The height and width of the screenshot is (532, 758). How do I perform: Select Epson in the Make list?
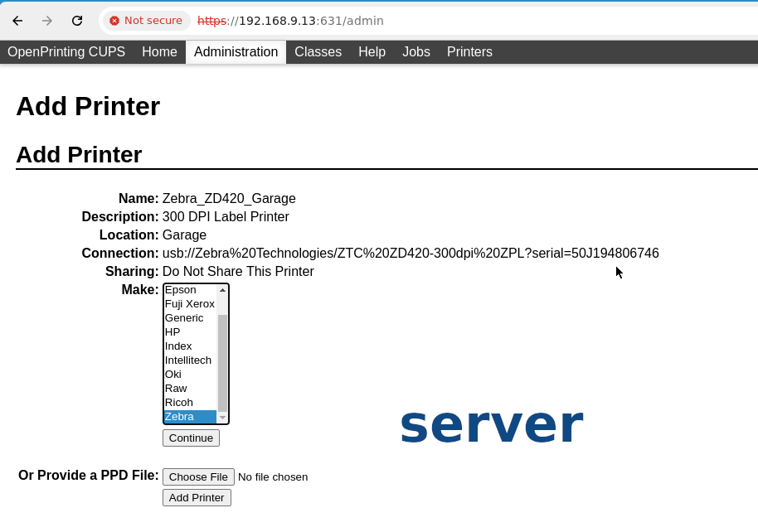(181, 290)
